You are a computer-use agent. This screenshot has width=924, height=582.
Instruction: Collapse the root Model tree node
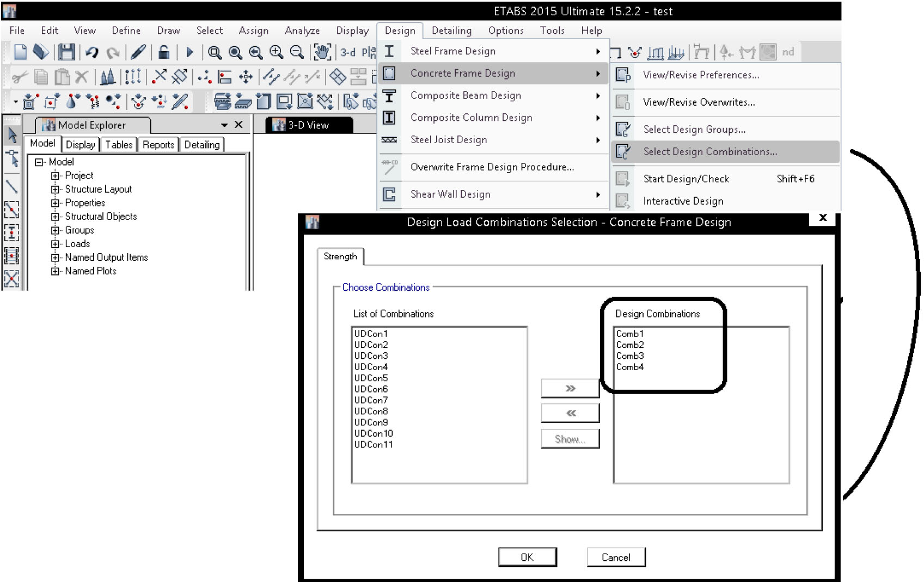tap(39, 162)
